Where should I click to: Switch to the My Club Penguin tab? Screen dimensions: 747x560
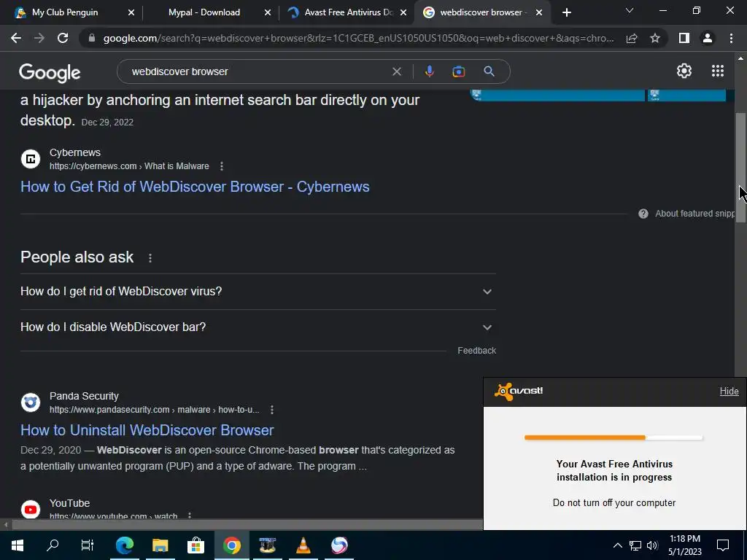pyautogui.click(x=65, y=12)
